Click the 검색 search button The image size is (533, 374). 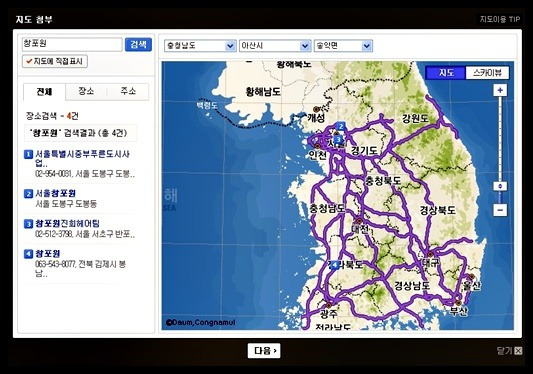click(138, 45)
